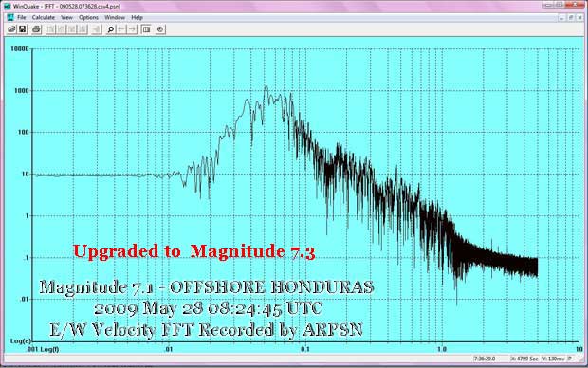Click the Y: 130mv status readout

point(553,359)
